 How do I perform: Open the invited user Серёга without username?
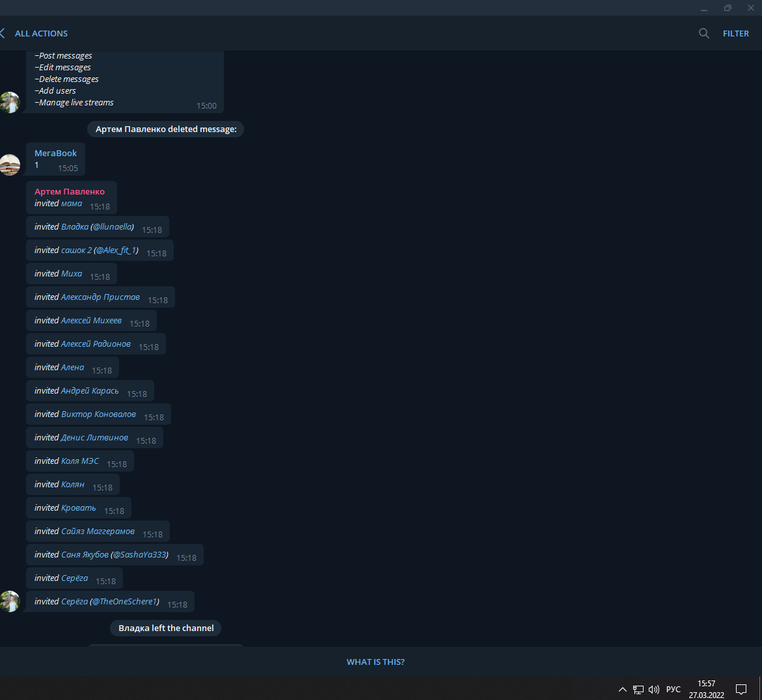point(74,578)
